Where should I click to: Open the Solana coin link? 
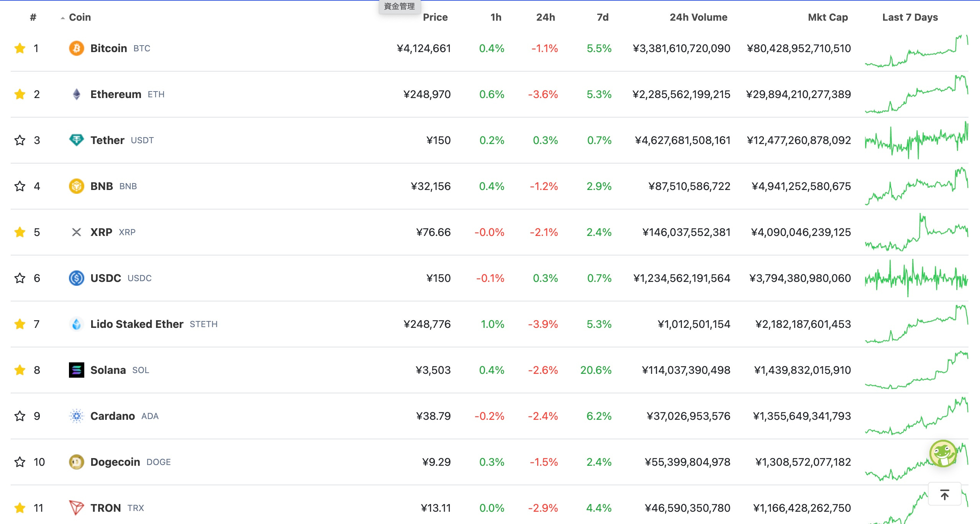pos(120,370)
